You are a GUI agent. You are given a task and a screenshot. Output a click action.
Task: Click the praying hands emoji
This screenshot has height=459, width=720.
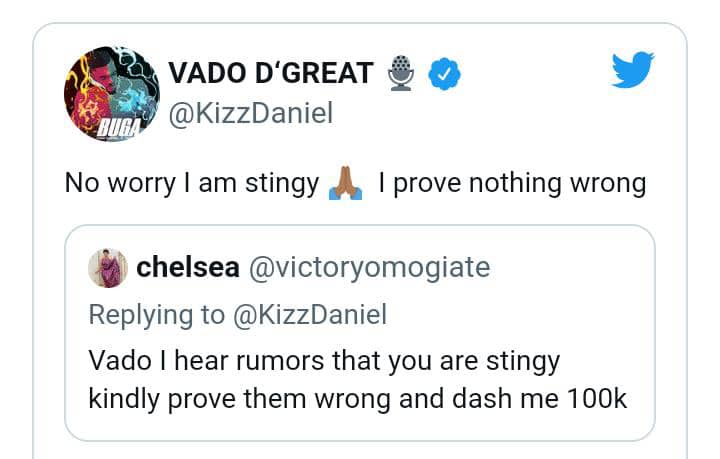tap(345, 184)
